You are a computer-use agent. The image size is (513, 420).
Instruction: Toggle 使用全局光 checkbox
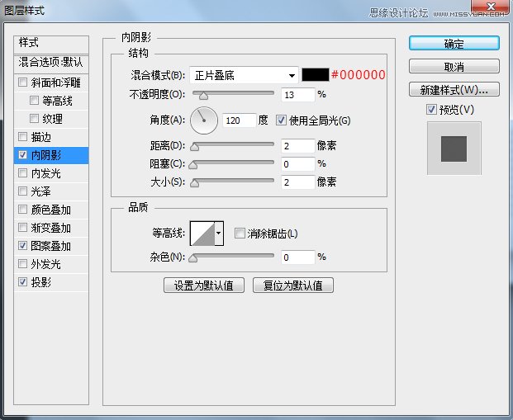(x=281, y=120)
